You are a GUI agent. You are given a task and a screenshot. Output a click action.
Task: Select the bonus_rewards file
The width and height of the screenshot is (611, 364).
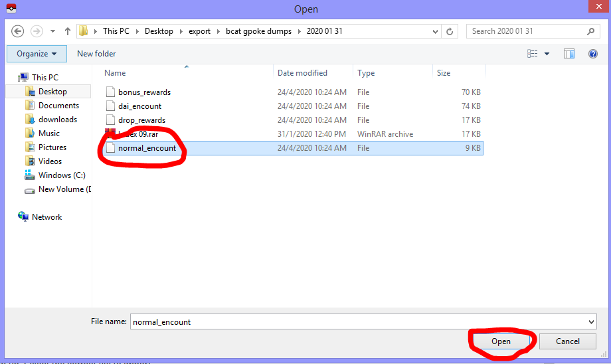[x=144, y=92]
